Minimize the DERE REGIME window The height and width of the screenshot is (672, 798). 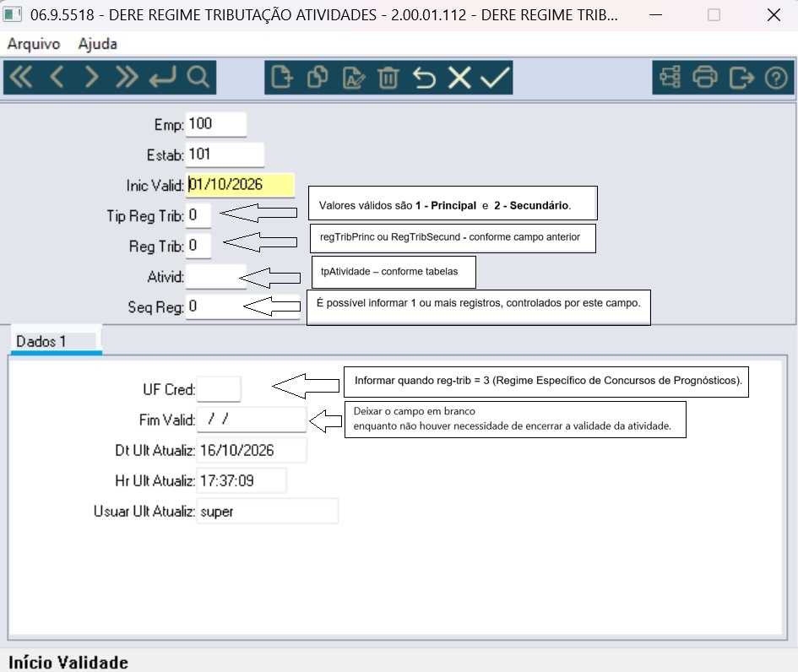[656, 14]
